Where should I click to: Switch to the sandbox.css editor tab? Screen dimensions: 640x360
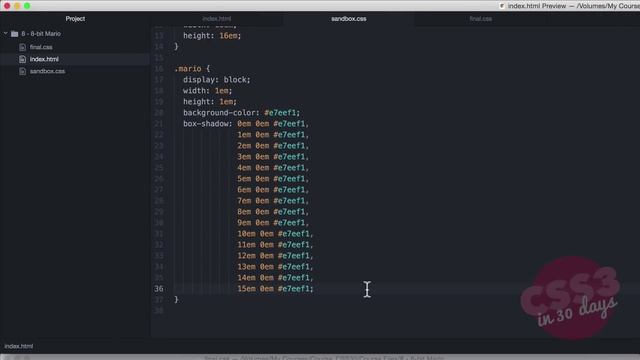tap(349, 19)
